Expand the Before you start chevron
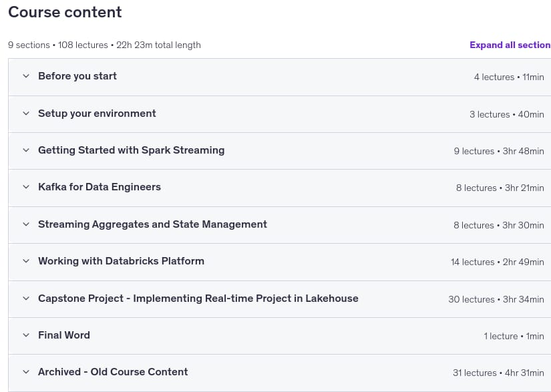Image resolution: width=551 pixels, height=392 pixels. [x=26, y=76]
